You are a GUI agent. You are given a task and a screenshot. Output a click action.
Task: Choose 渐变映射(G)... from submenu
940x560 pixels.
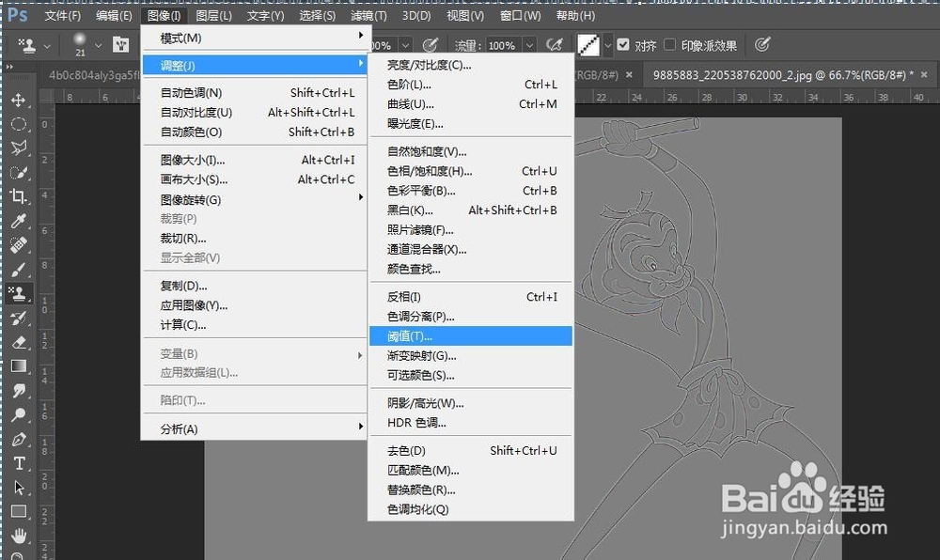(x=471, y=356)
